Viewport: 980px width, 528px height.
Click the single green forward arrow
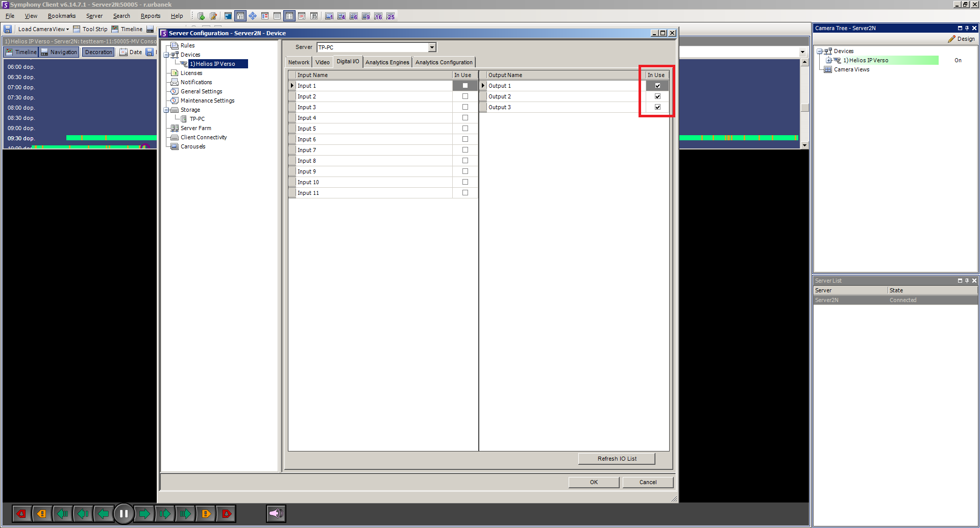coord(144,514)
